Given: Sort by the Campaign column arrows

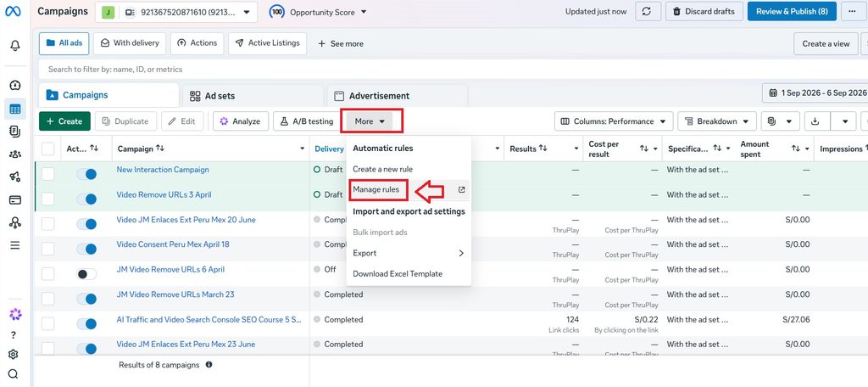Looking at the screenshot, I should point(160,149).
